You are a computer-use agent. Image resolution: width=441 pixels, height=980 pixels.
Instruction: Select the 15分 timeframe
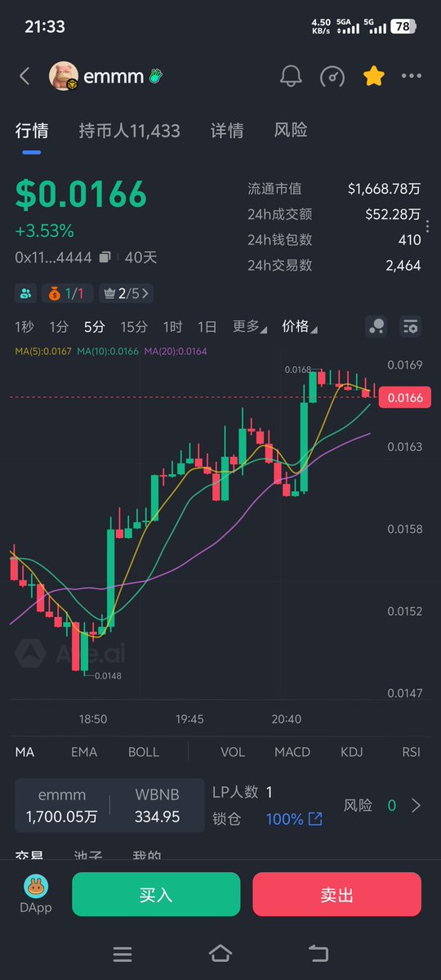click(134, 326)
